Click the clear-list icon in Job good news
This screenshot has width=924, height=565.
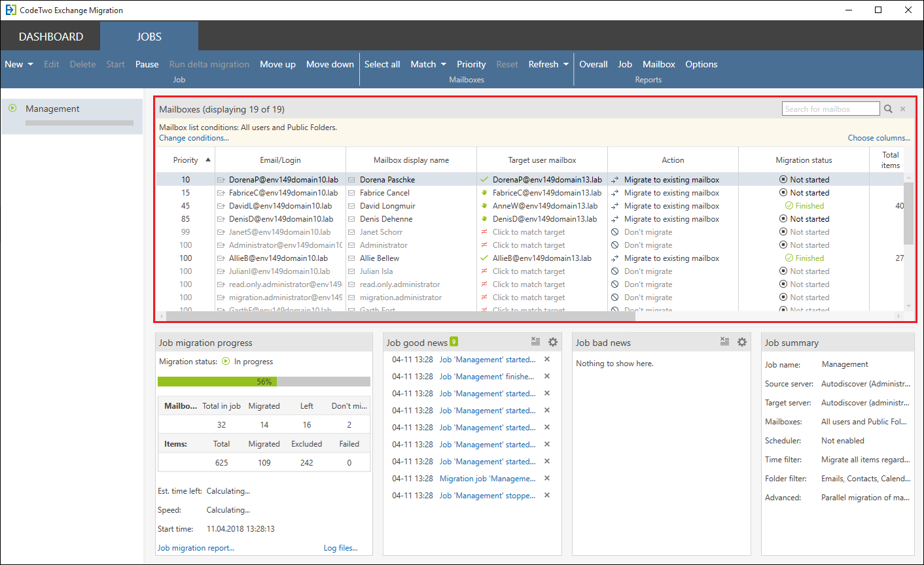coord(535,341)
